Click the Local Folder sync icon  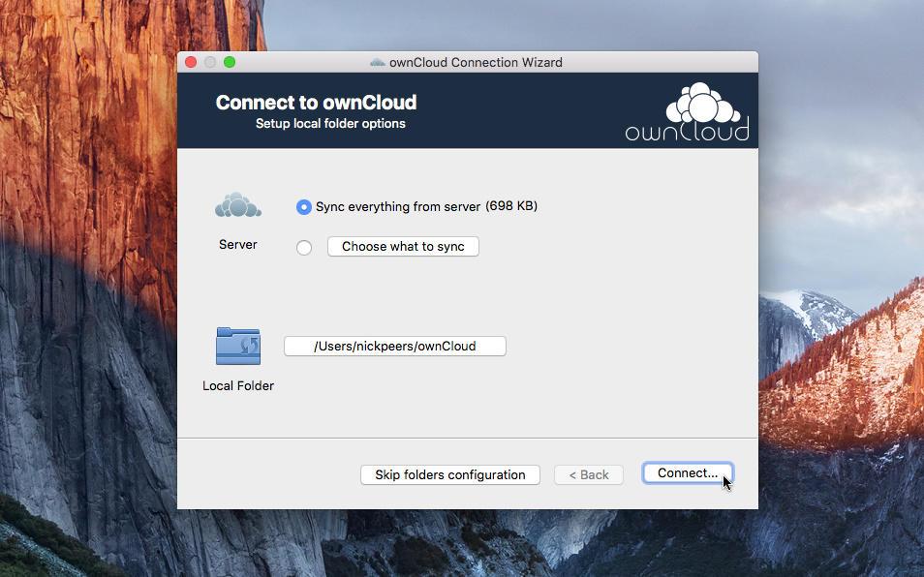238,347
